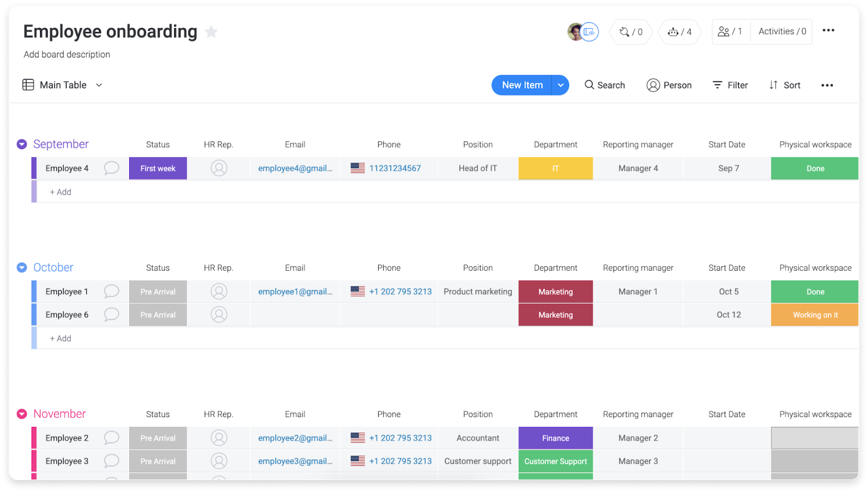This screenshot has width=868, height=492.
Task: Open the Filter icon next to Person
Action: click(717, 85)
